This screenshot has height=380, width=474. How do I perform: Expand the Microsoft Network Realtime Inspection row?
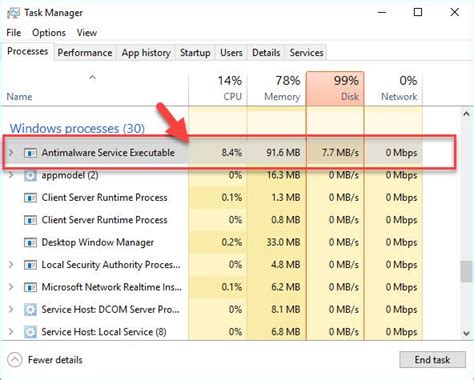coord(11,287)
